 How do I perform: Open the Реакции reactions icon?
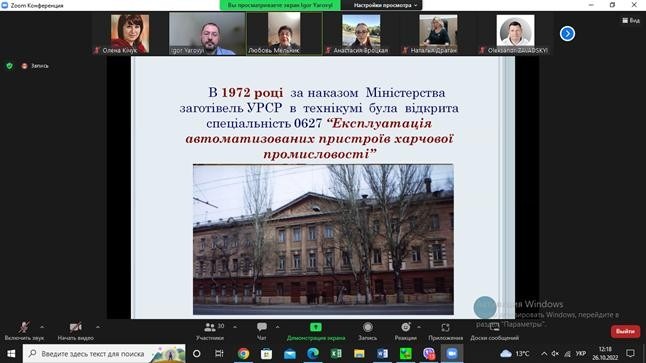pos(405,328)
